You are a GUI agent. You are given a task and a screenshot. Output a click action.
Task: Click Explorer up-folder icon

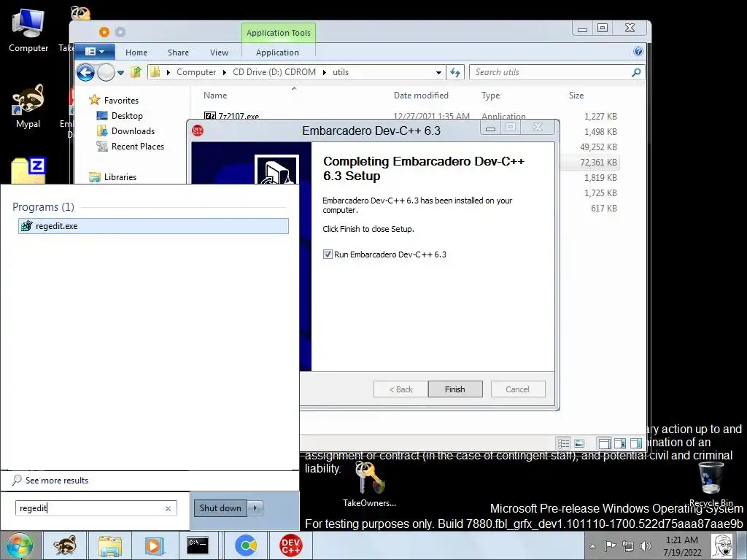[136, 72]
